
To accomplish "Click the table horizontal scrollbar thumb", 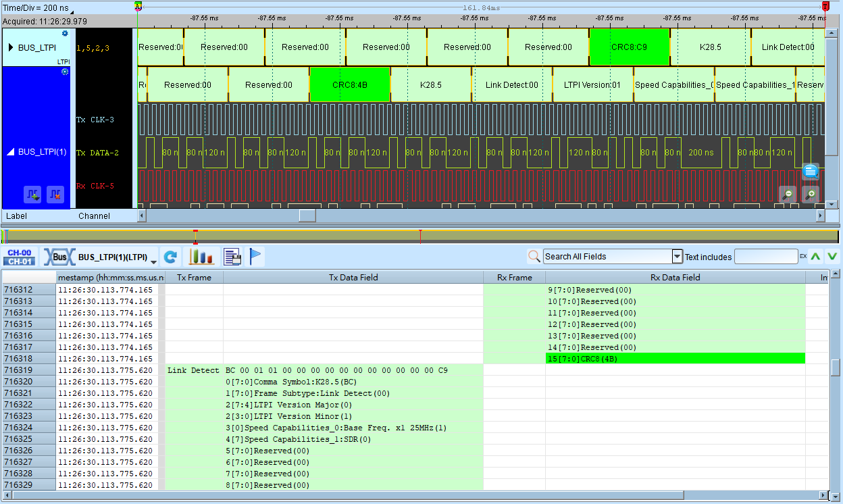I will pyautogui.click(x=348, y=495).
